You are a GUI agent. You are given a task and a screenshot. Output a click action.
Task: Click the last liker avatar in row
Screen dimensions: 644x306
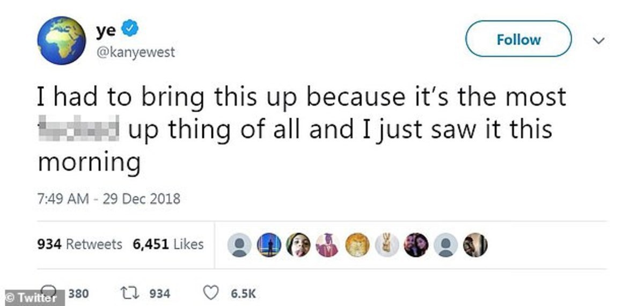475,245
